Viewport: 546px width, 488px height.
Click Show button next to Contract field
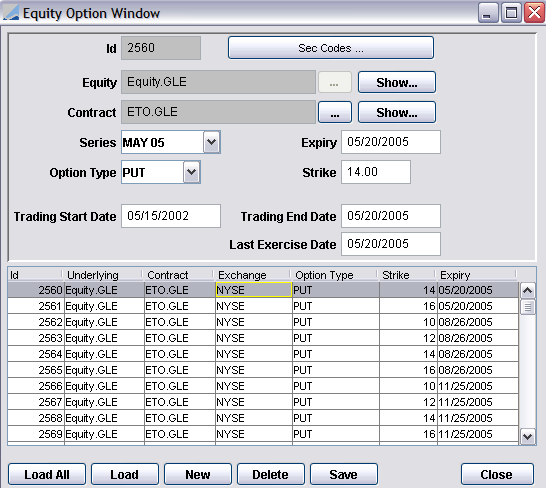click(x=397, y=113)
